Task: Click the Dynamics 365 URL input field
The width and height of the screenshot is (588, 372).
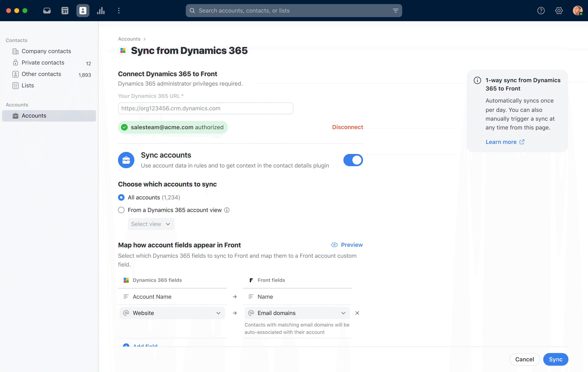Action: 205,108
